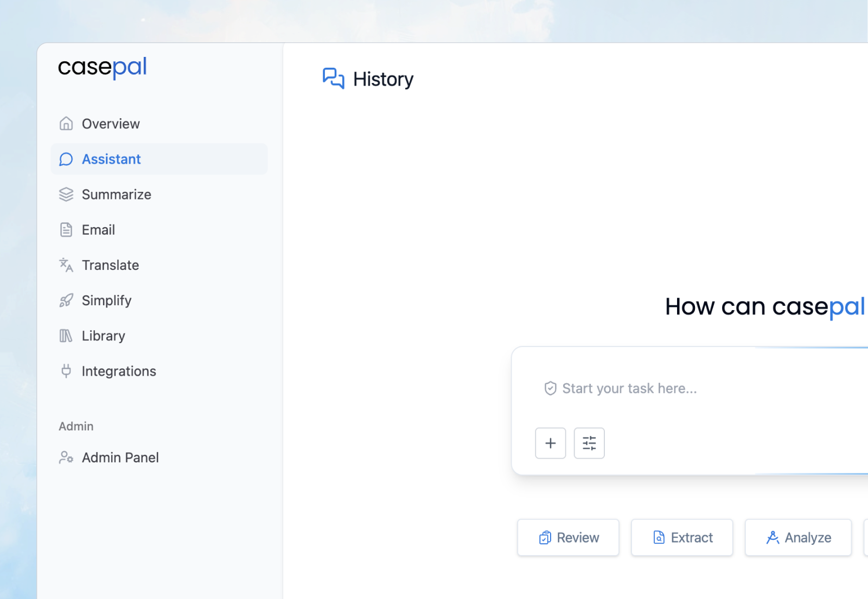
Task: Click the Analyze button
Action: click(x=798, y=537)
